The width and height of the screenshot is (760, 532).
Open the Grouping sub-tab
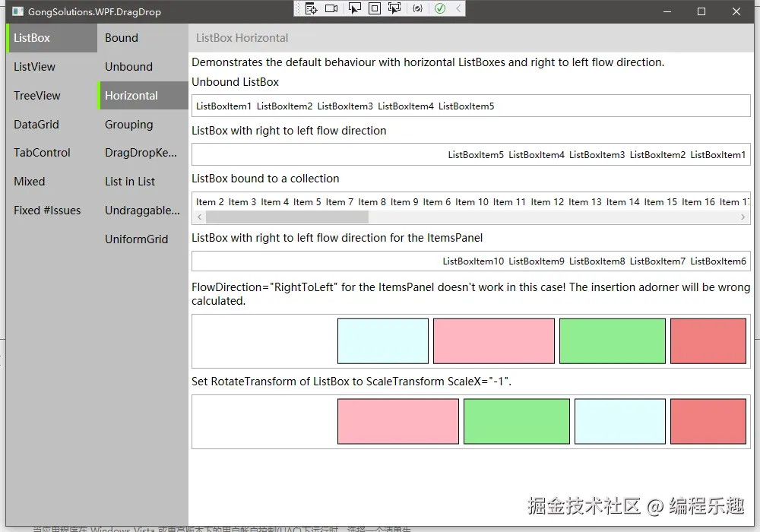coord(143,125)
